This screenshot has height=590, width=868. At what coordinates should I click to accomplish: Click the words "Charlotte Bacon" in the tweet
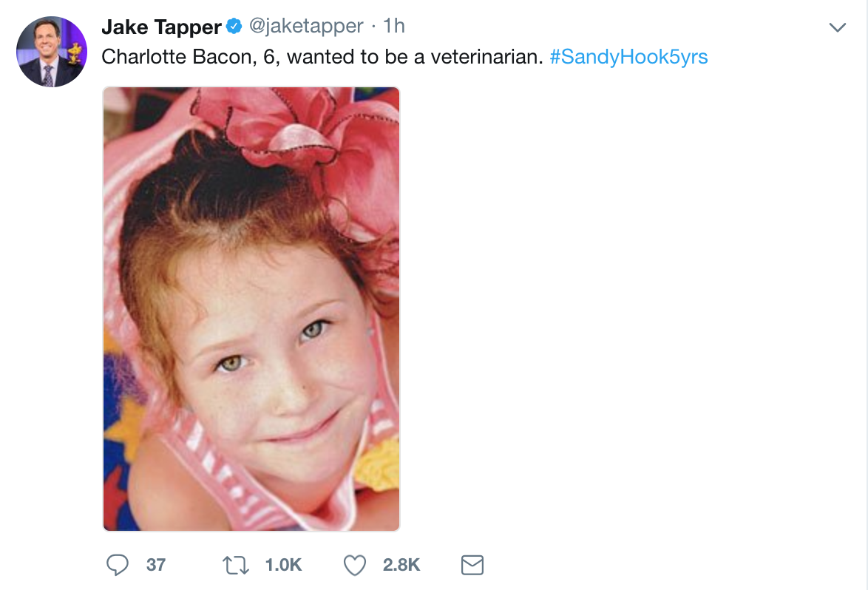coord(177,57)
